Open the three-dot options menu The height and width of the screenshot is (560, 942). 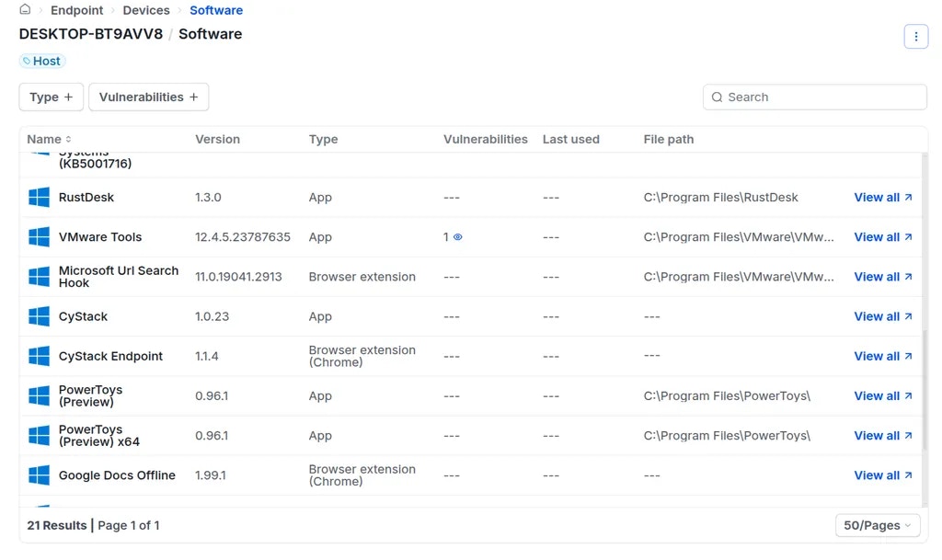click(x=915, y=37)
